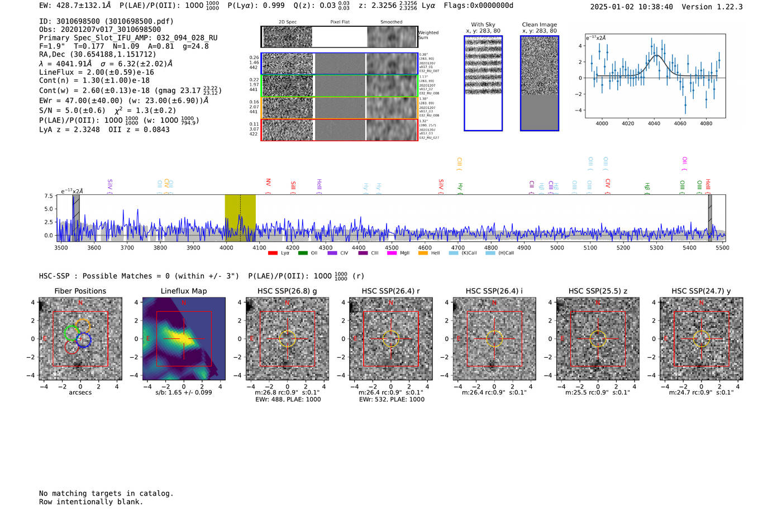
Task: Click the P(Lyα): 0.999 header value
Action: click(256, 6)
